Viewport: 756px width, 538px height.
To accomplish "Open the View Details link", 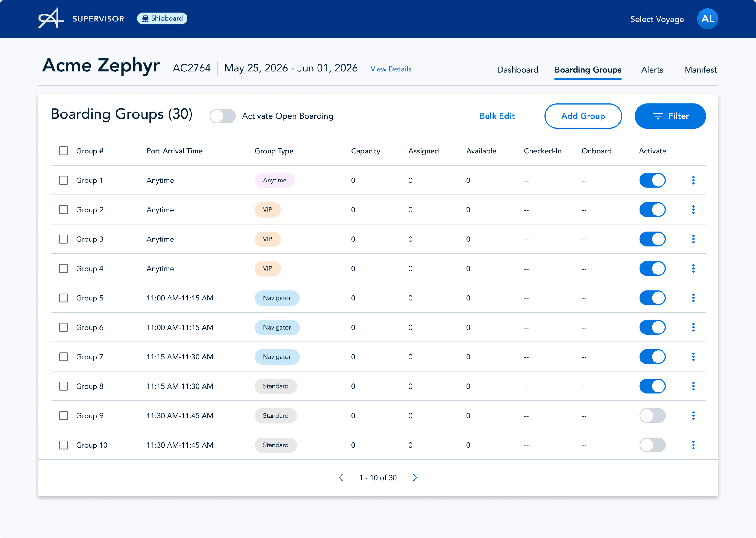I will pyautogui.click(x=391, y=69).
